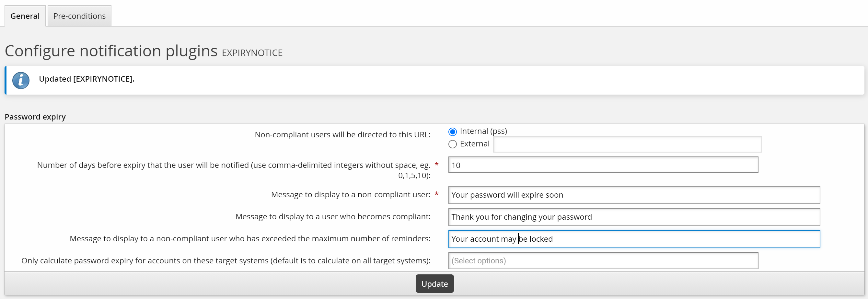The image size is (868, 299).
Task: Click the 'Only calculate password expiry' label
Action: point(226,261)
